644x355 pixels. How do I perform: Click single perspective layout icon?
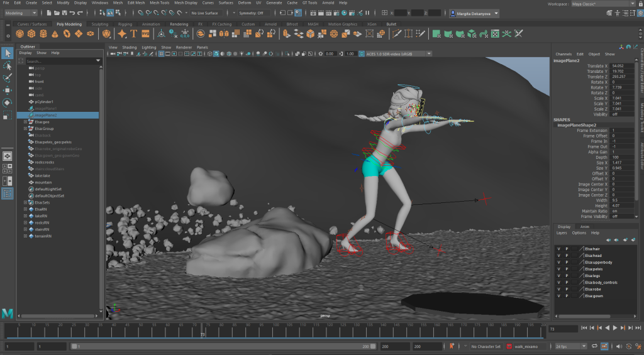(x=7, y=156)
